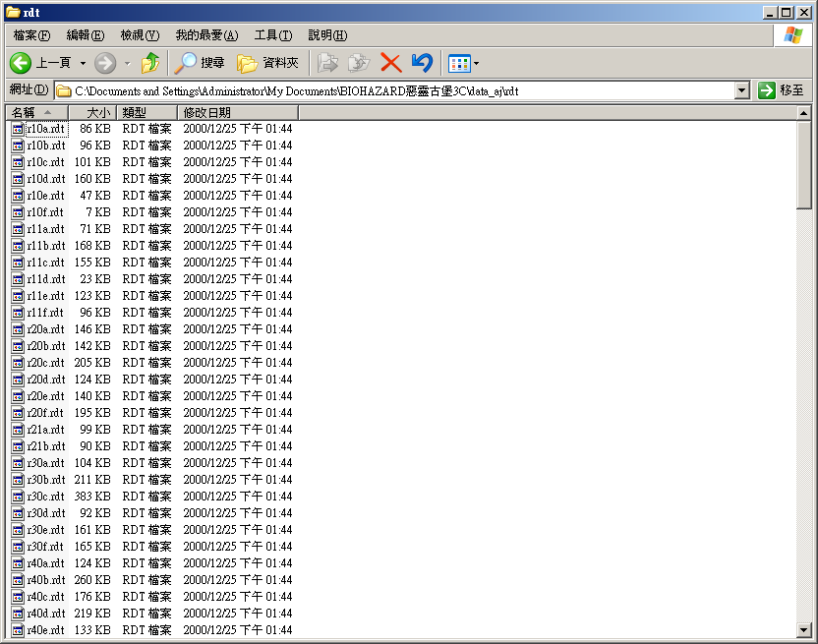
Task: Delete with the red X icon
Action: click(390, 63)
